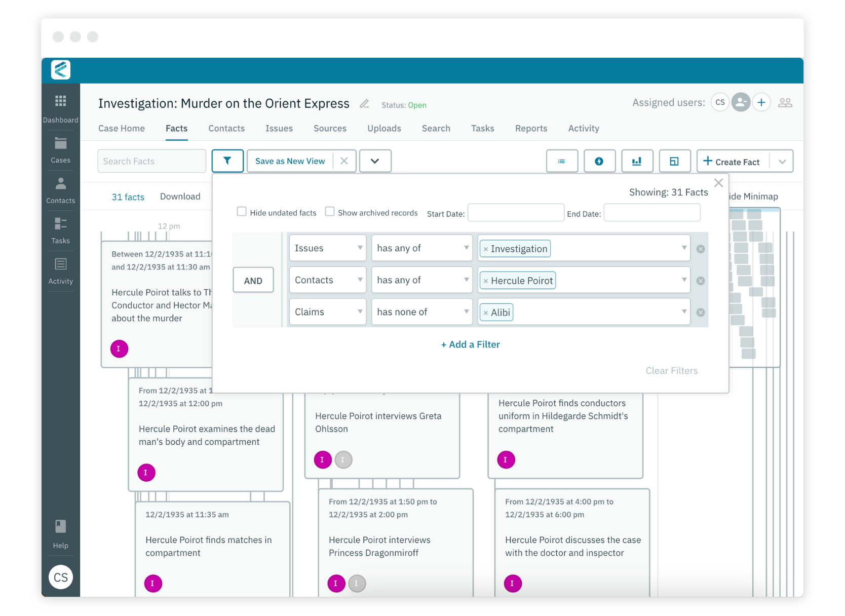Click the filter funnel icon next to search
This screenshot has height=616, width=845.
pos(227,161)
